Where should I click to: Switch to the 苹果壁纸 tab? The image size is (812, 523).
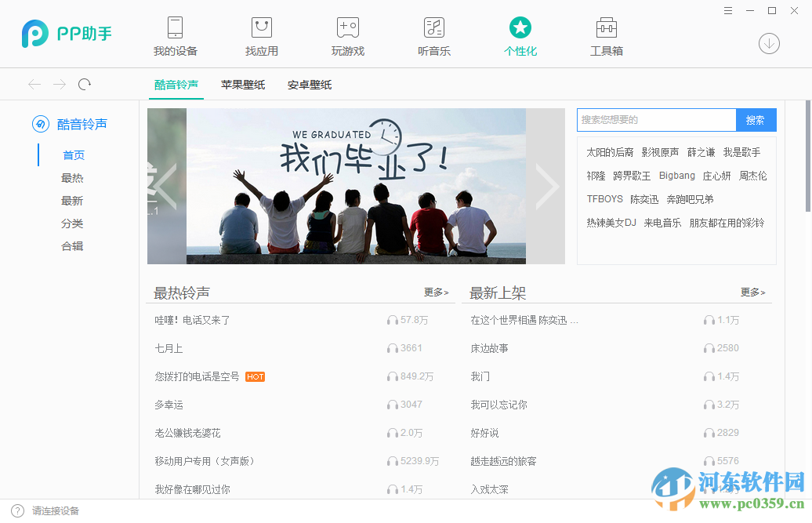(x=243, y=84)
